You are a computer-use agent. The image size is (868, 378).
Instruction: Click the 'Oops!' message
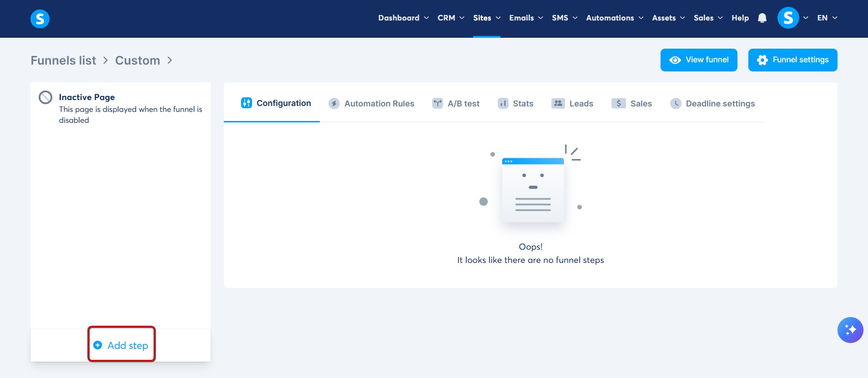coord(530,247)
